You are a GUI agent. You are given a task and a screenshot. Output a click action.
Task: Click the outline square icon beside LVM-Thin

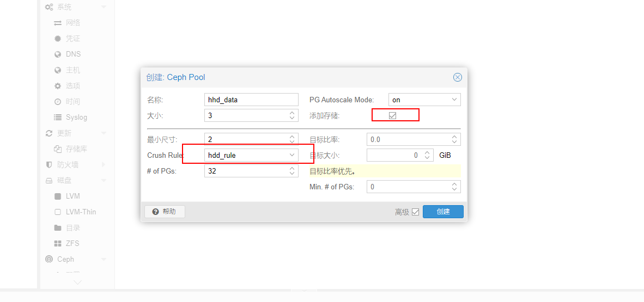(x=58, y=212)
